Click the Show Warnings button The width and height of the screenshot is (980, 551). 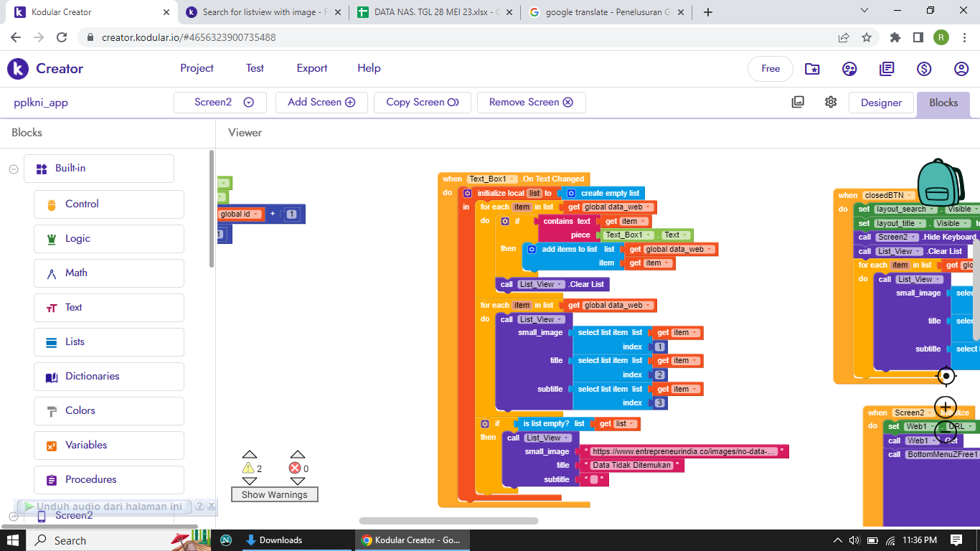(x=274, y=494)
